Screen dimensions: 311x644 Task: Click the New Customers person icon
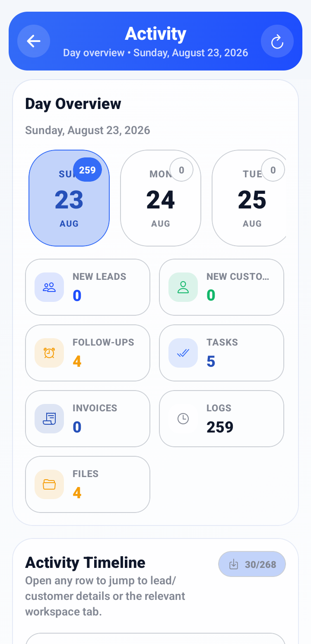(x=183, y=287)
